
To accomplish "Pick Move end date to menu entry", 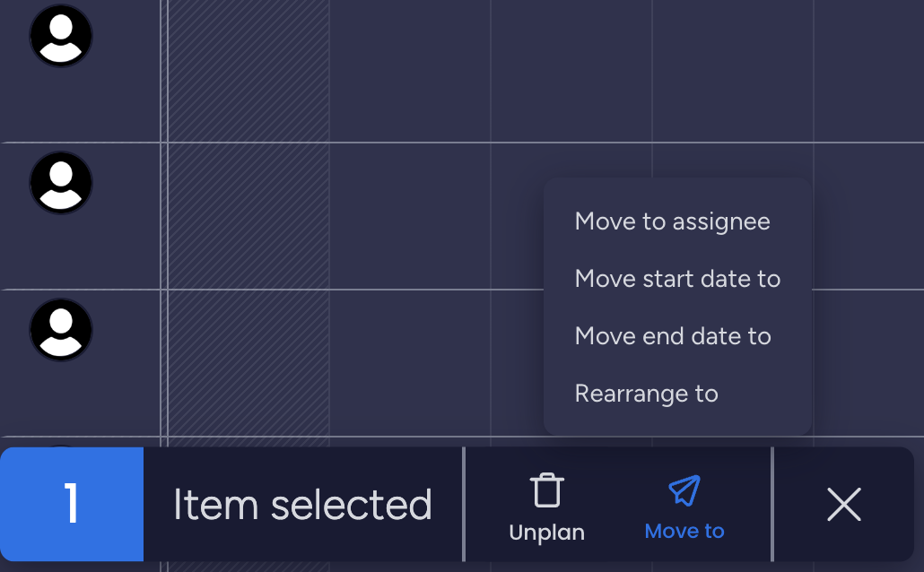I will [x=673, y=336].
